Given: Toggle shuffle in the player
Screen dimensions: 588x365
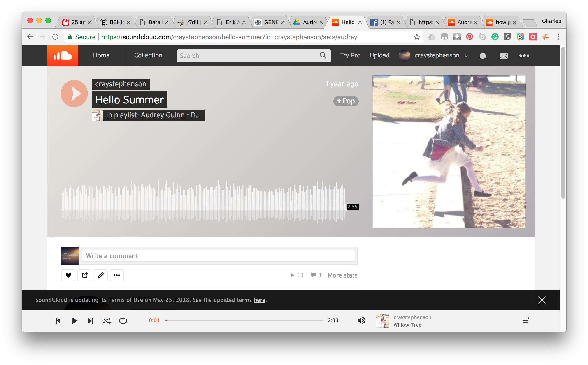Looking at the screenshot, I should (107, 321).
